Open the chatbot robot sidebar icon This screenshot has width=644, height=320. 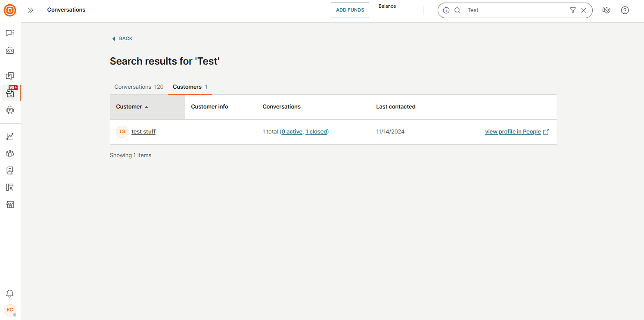[x=10, y=110]
